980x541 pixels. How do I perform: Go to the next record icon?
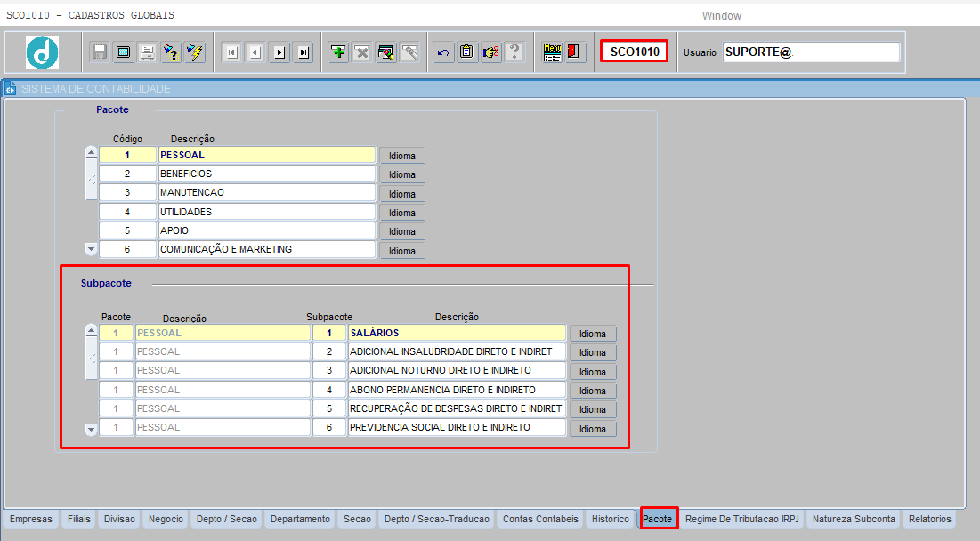click(x=279, y=52)
